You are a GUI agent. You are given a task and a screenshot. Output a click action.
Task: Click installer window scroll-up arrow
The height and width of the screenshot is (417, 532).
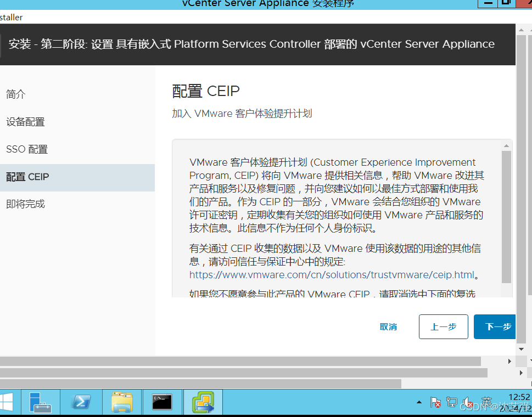pyautogui.click(x=521, y=30)
